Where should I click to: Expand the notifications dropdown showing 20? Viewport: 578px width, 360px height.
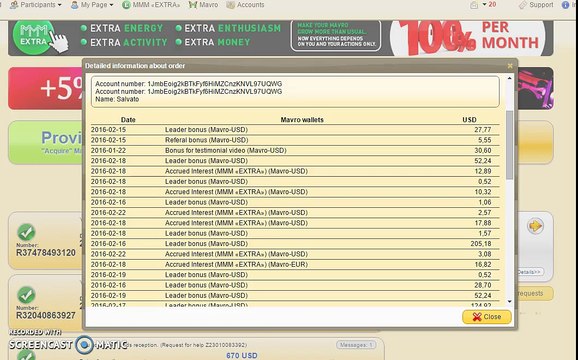coord(488,4)
